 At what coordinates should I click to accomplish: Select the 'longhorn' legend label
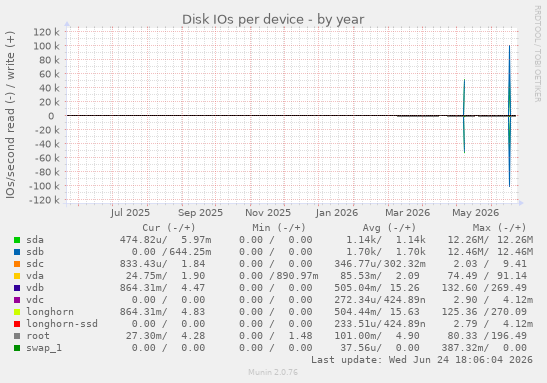point(50,312)
